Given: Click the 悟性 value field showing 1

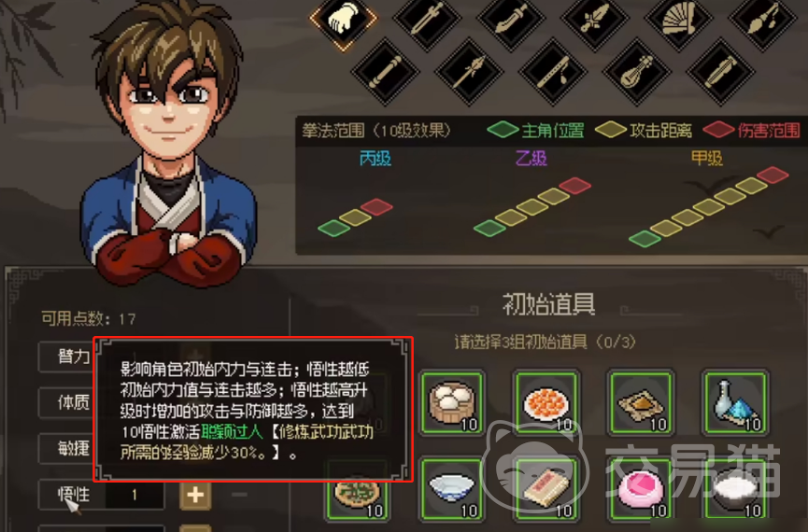Looking at the screenshot, I should [135, 495].
